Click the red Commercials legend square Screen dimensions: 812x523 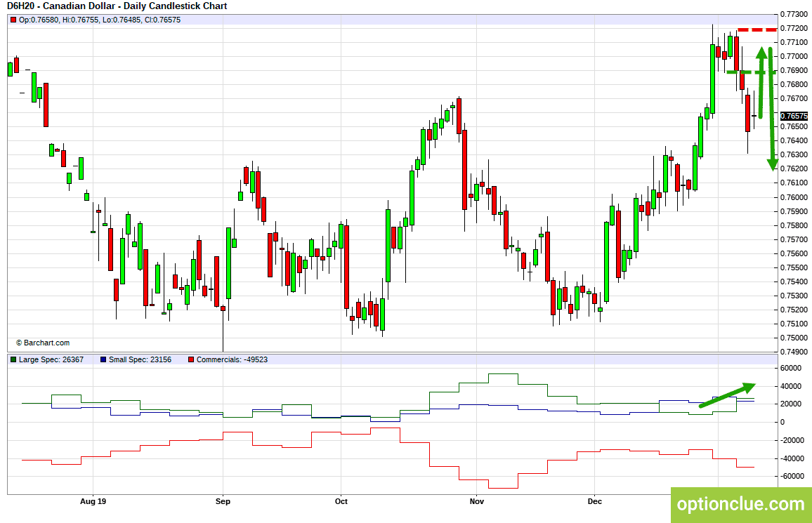pyautogui.click(x=191, y=359)
